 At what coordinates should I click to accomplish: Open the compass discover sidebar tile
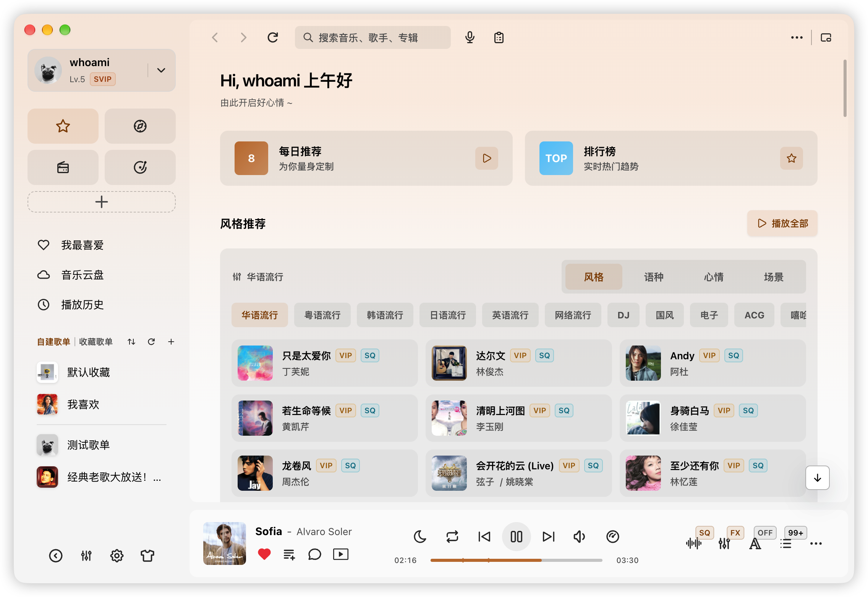point(140,126)
